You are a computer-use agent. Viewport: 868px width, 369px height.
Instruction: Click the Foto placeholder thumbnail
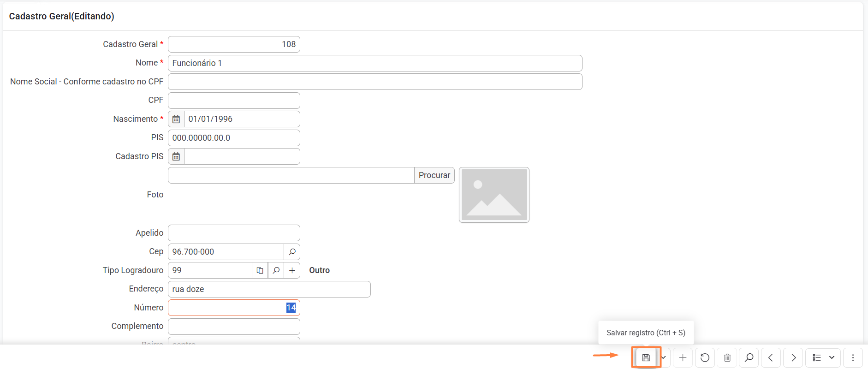[494, 195]
